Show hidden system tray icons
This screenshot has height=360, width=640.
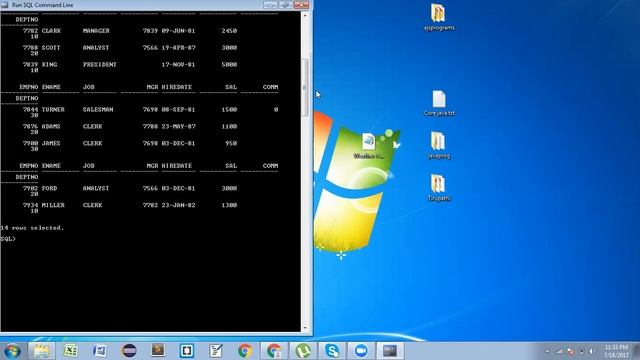coord(547,351)
